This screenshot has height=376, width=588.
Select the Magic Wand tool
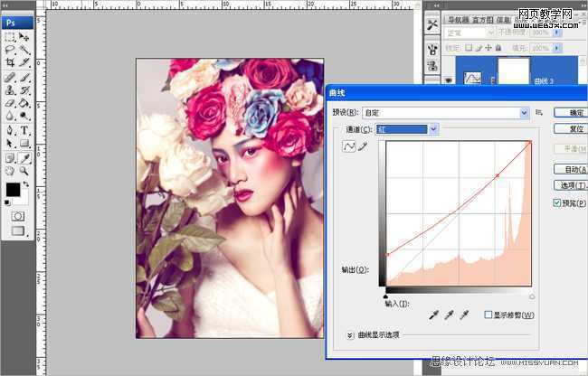click(x=24, y=50)
